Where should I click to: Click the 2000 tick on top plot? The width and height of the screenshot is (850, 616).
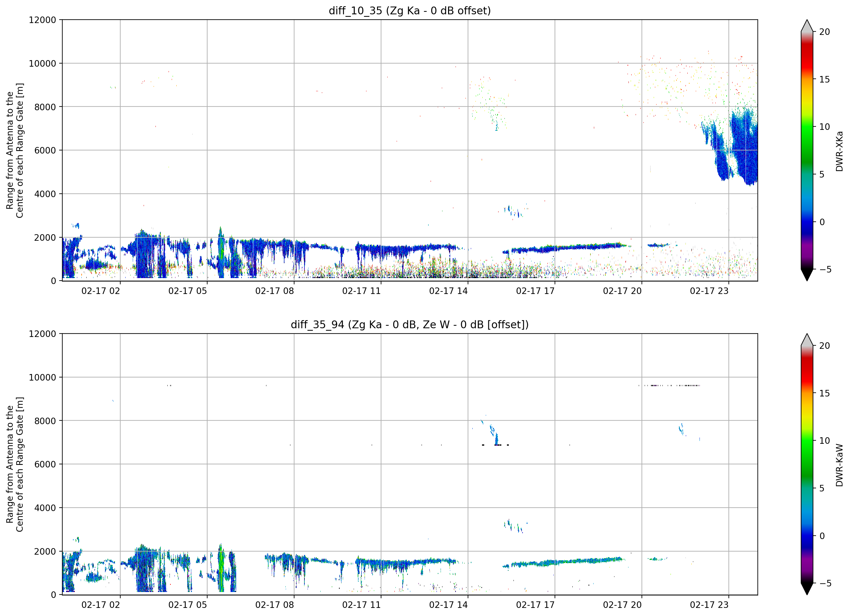tap(45, 237)
